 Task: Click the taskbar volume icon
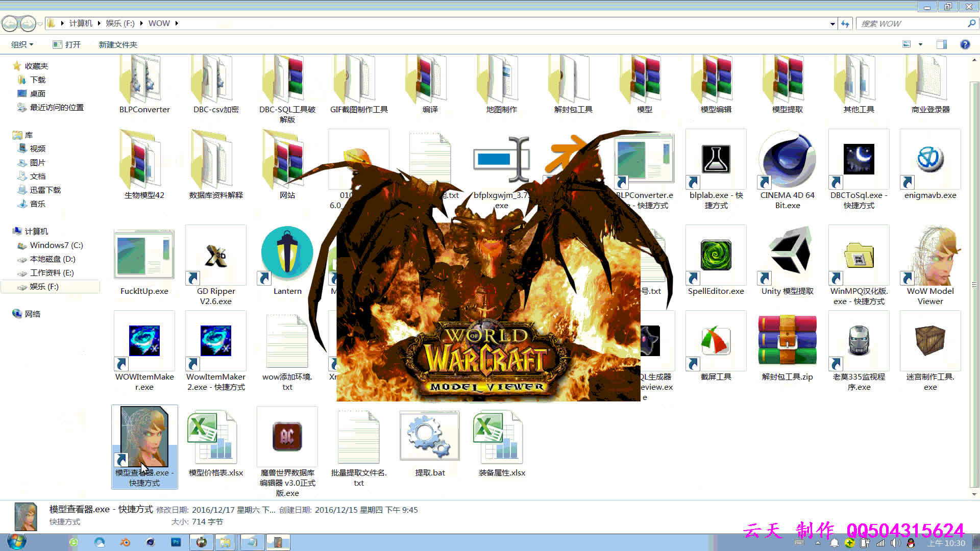point(896,543)
